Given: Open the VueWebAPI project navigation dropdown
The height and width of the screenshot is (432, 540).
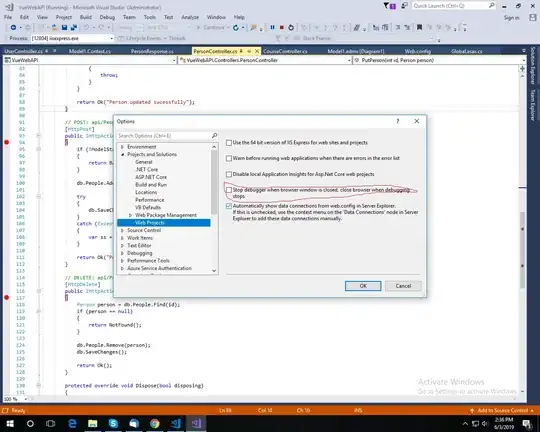Looking at the screenshot, I should [x=174, y=60].
